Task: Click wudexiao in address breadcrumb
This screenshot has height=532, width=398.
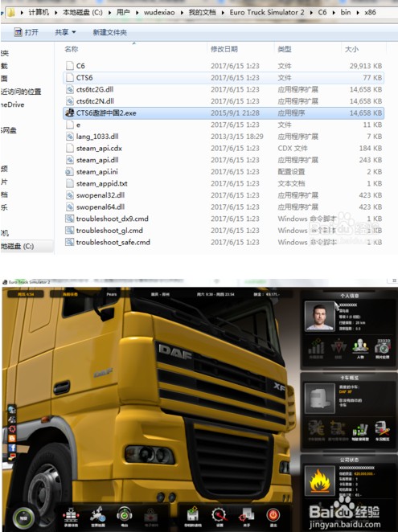Action: [159, 12]
